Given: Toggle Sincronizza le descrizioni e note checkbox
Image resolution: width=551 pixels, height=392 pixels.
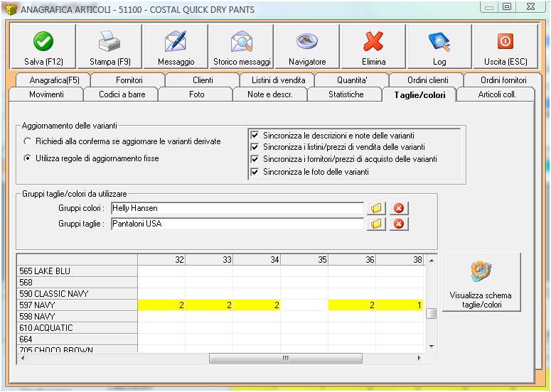Looking at the screenshot, I should click(255, 136).
